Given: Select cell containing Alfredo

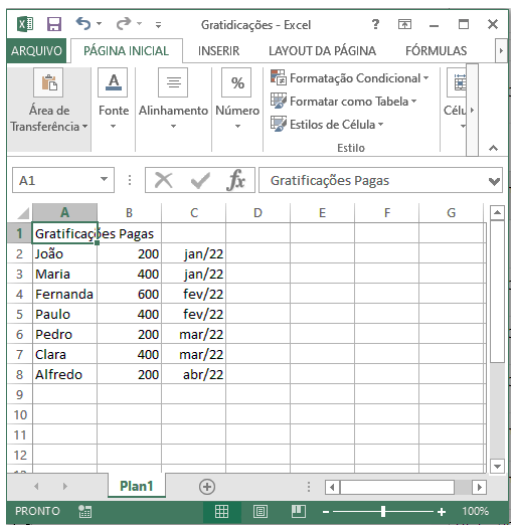Looking at the screenshot, I should 64,374.
